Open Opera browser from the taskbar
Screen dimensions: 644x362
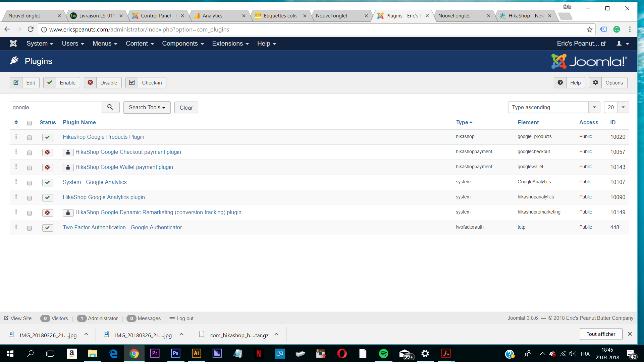click(x=342, y=354)
